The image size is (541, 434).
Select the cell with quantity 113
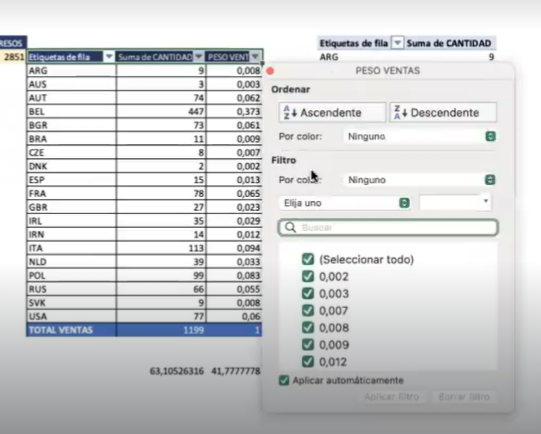tap(161, 248)
